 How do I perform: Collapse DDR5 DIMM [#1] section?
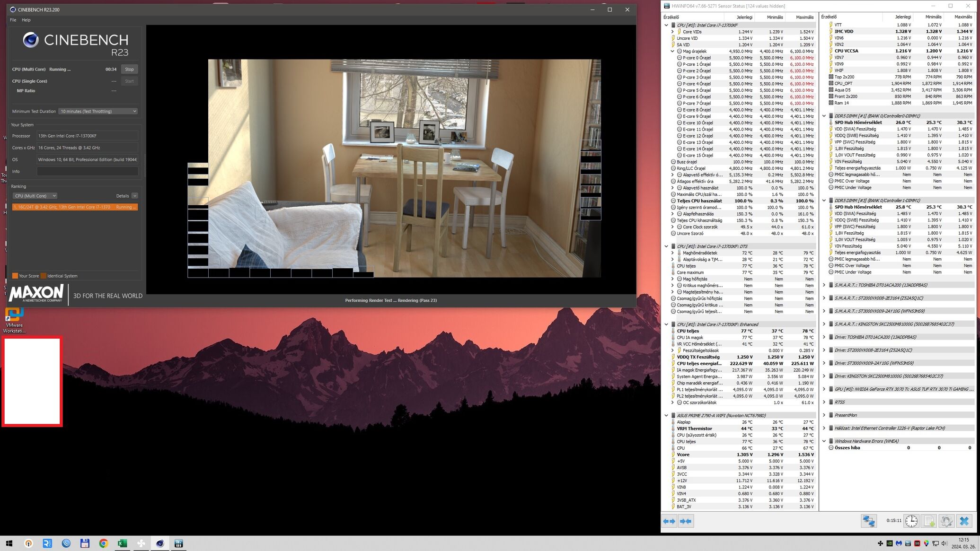[x=824, y=116]
